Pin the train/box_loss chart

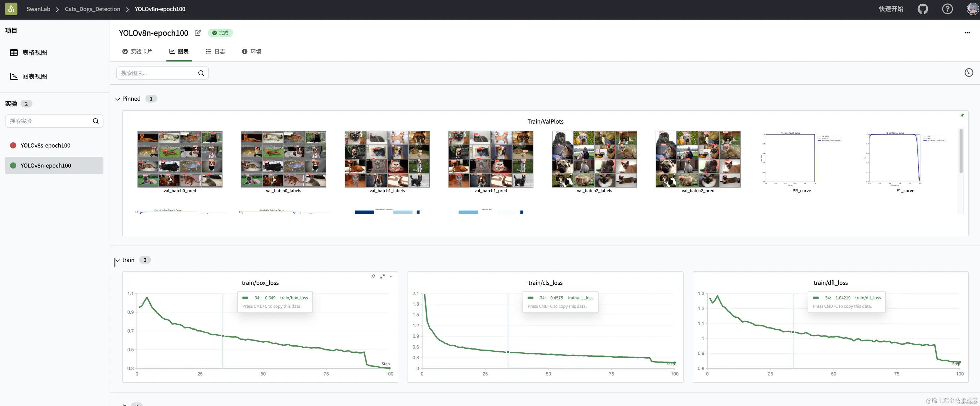coord(373,277)
